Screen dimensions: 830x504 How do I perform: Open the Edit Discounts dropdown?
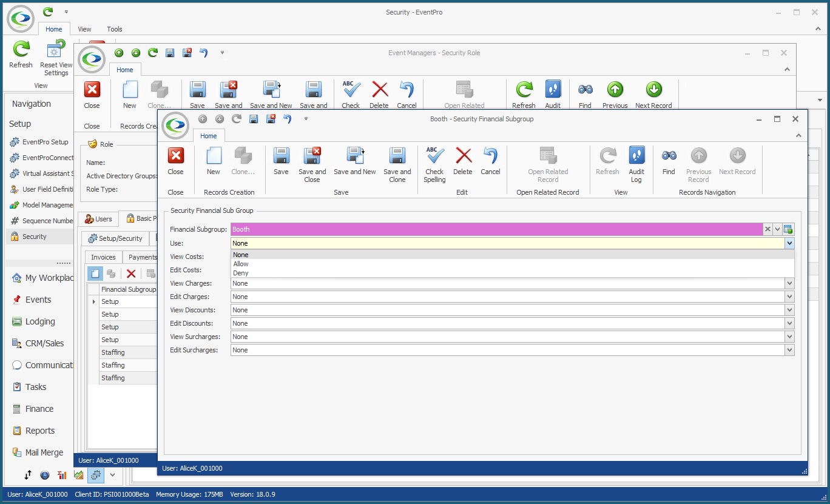tap(789, 323)
